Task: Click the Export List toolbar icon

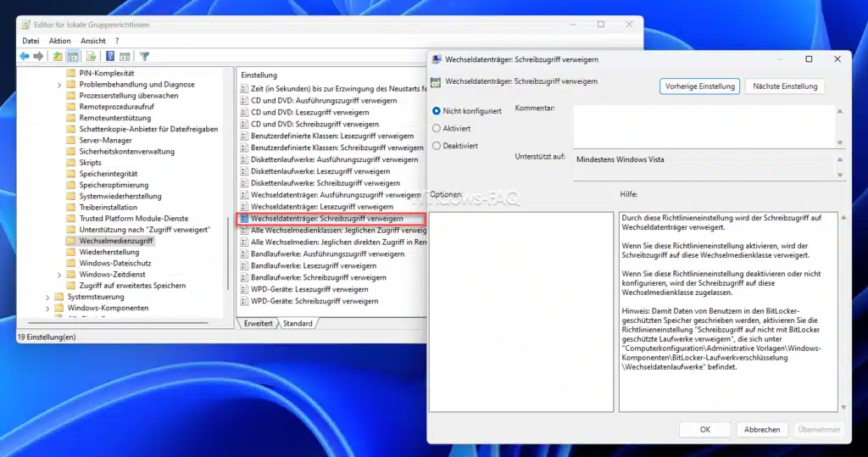Action: click(x=92, y=56)
